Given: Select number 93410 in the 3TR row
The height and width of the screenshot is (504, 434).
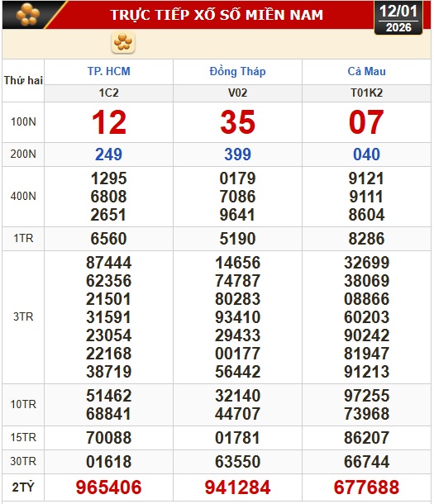Looking at the screenshot, I should tap(237, 317).
